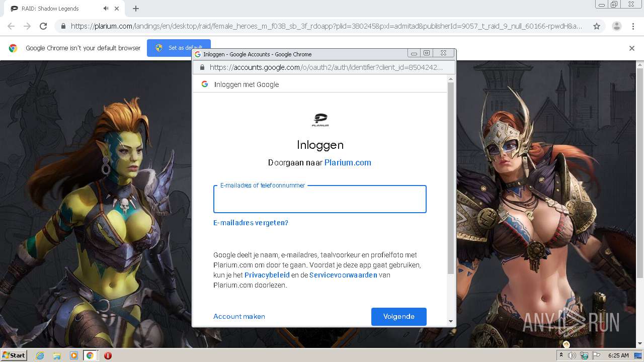This screenshot has width=644, height=362.
Task: Open the Windows Start menu
Action: click(14, 355)
